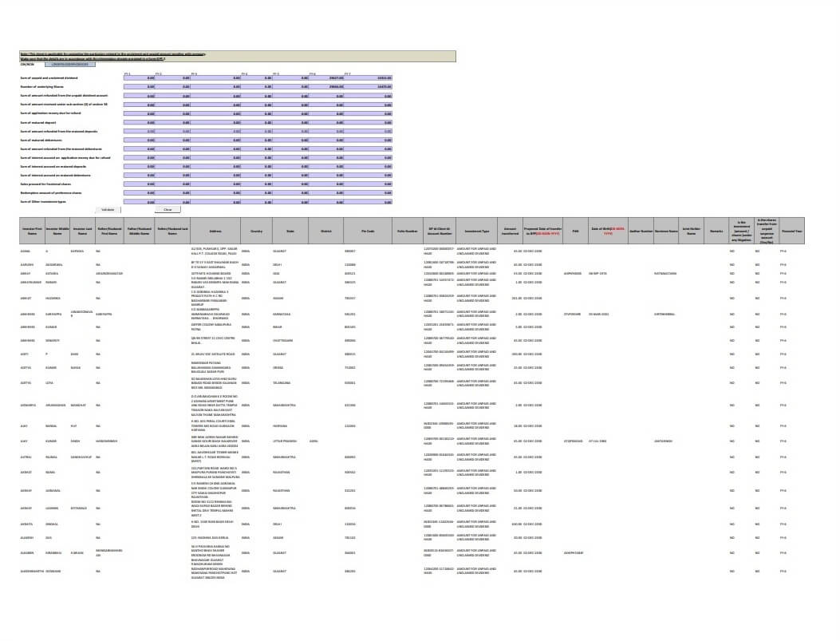Select the Address column header
This screenshot has width=840, height=641.
(x=215, y=231)
